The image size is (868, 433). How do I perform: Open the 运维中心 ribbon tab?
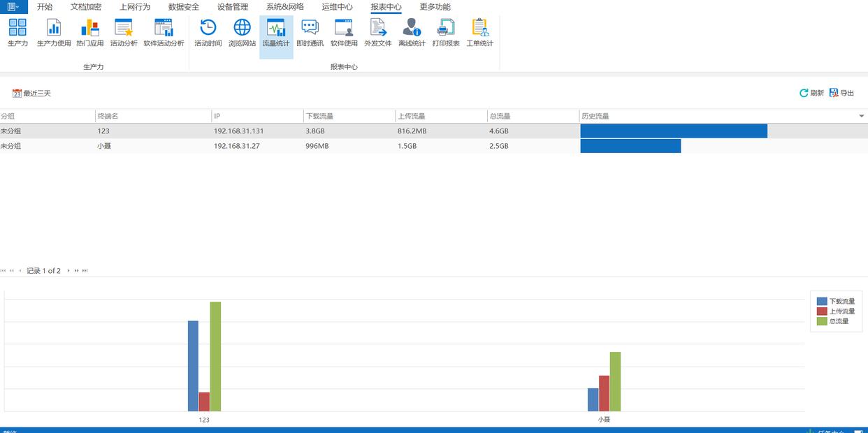(338, 7)
